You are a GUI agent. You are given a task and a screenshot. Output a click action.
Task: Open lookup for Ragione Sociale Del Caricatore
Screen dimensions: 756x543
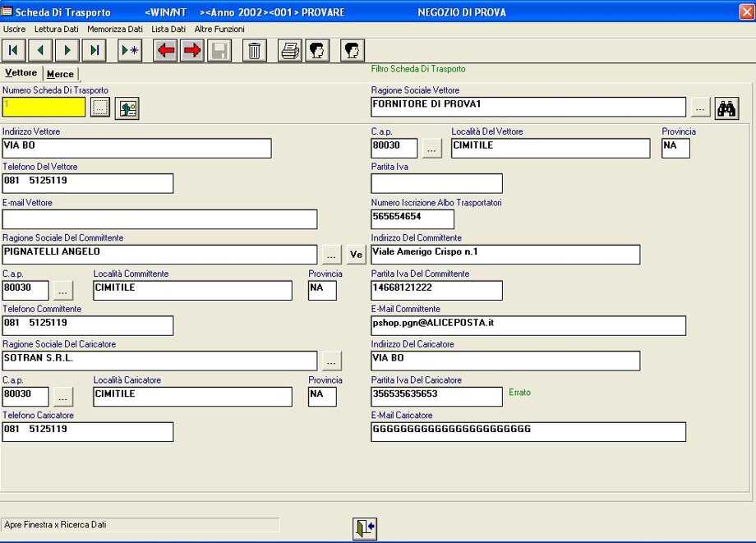coord(330,361)
